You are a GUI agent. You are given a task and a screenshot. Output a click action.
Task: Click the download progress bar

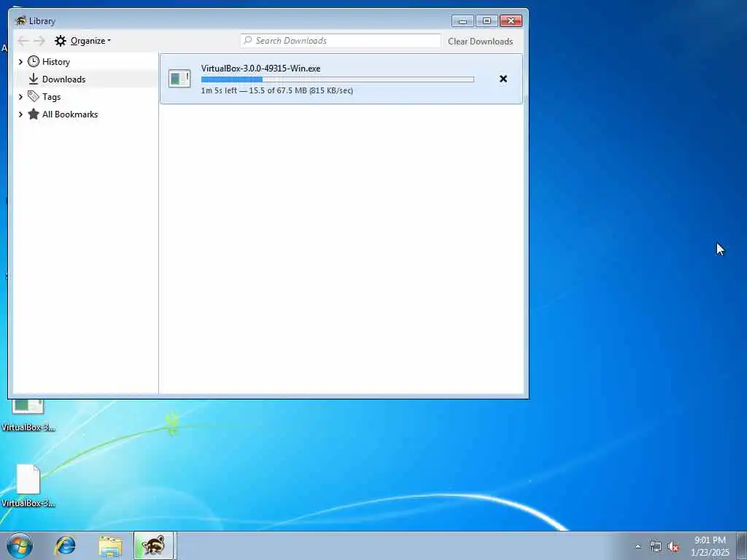tap(337, 79)
